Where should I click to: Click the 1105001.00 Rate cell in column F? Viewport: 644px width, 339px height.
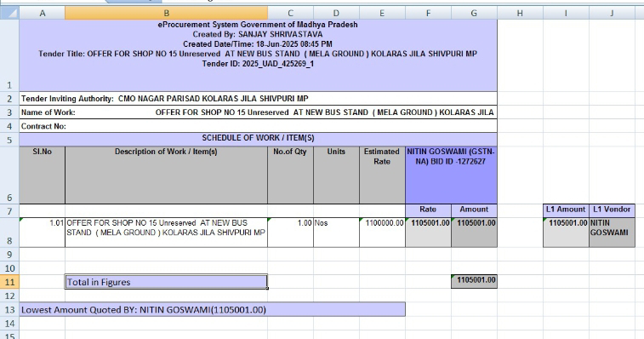click(429, 233)
